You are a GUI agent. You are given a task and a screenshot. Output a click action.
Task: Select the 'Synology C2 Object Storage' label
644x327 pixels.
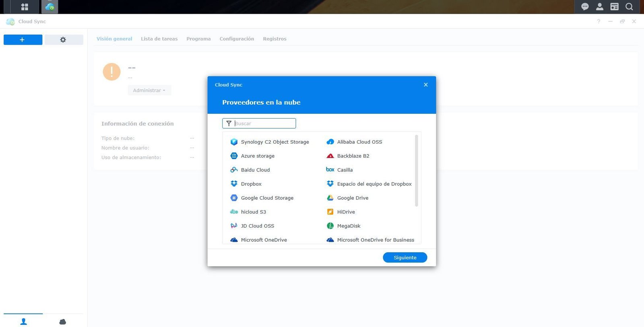click(275, 142)
